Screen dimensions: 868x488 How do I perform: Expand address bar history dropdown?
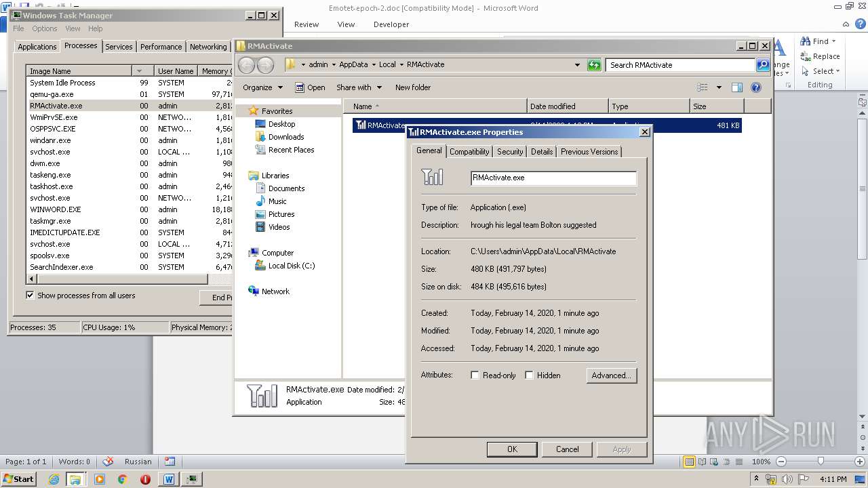point(577,65)
